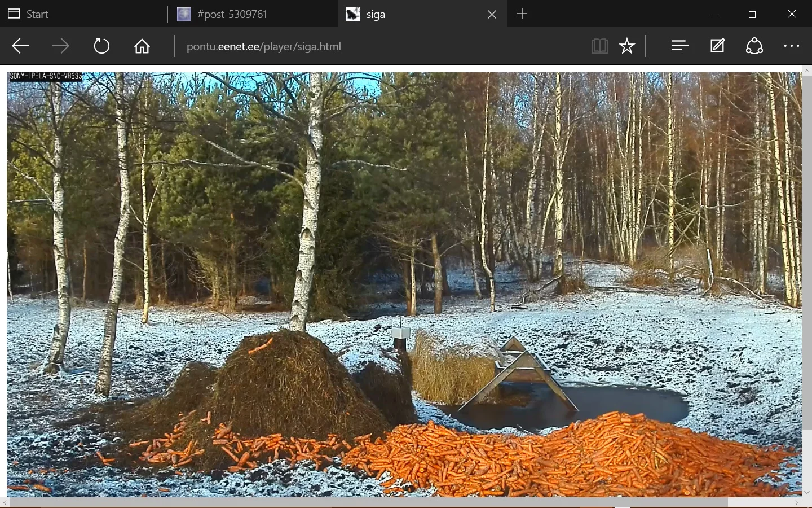The height and width of the screenshot is (508, 812).
Task: Close the siga tab
Action: (492, 14)
